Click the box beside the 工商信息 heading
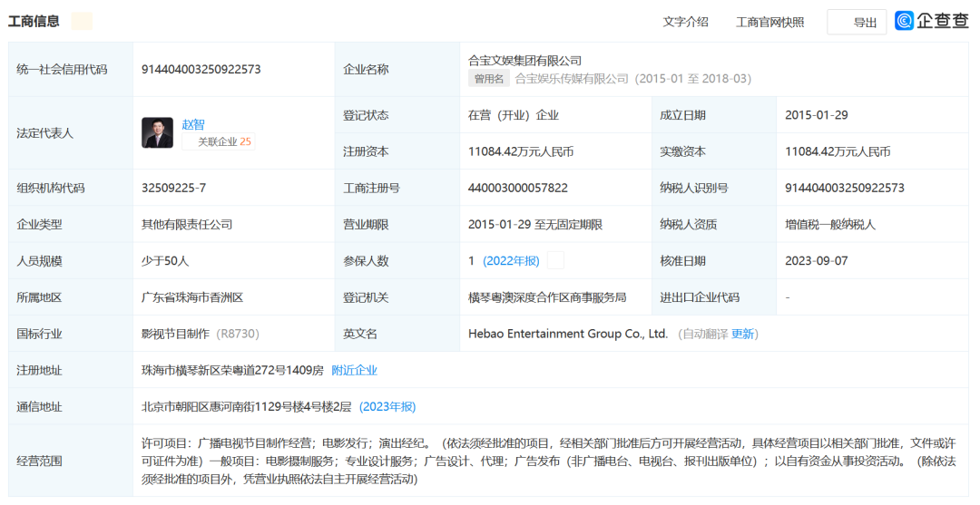This screenshot has height=505, width=980. tap(82, 21)
